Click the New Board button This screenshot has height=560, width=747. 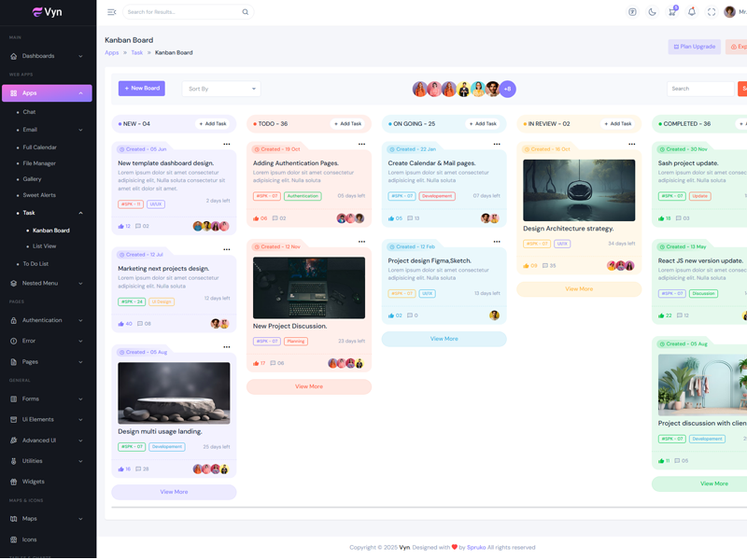142,89
